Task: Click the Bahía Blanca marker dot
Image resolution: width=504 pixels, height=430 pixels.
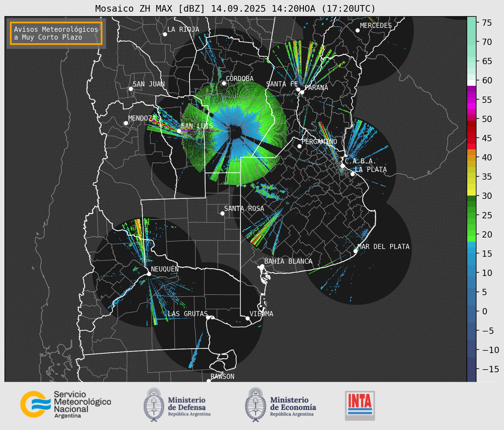Action: click(x=262, y=266)
